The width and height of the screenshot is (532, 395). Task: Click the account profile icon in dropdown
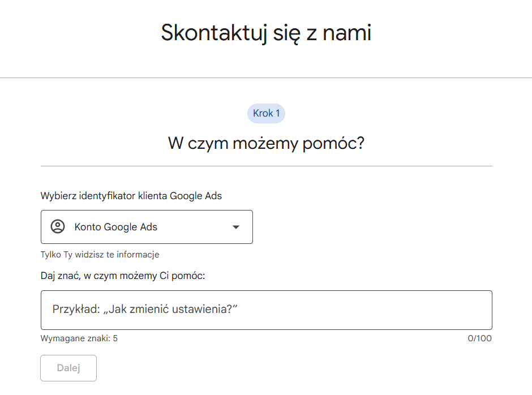click(58, 226)
